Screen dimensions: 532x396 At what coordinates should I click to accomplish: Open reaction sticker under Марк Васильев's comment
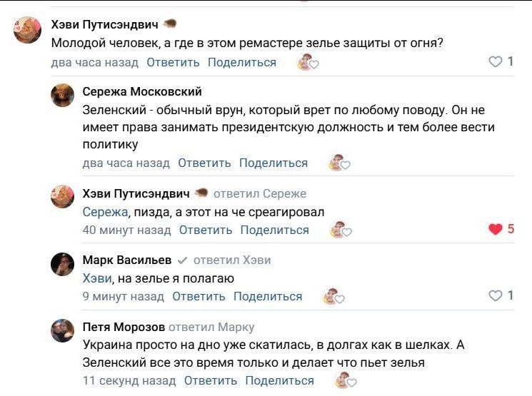[332, 296]
